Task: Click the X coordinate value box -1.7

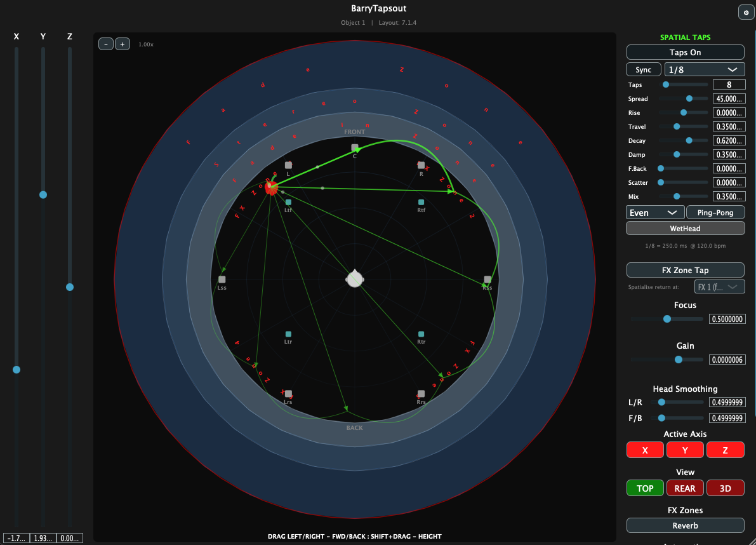Action: [x=17, y=538]
